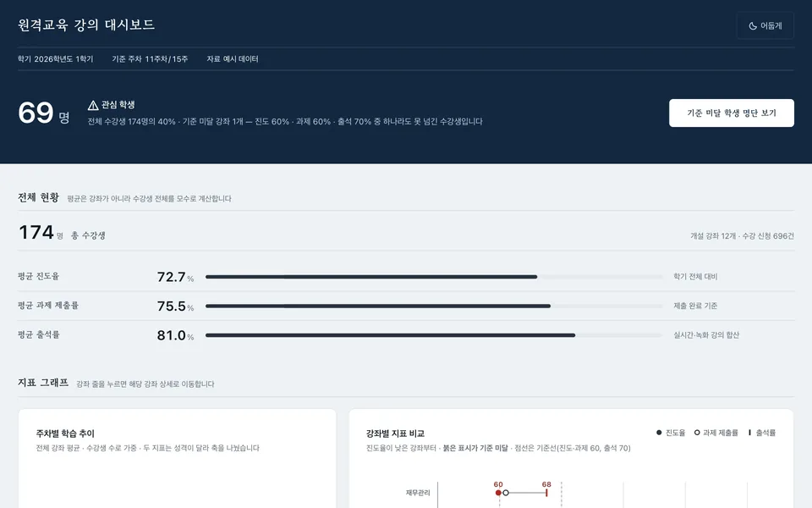Click the 강좌별 지표 비교 card title
The height and width of the screenshot is (508, 812).
pos(395,433)
